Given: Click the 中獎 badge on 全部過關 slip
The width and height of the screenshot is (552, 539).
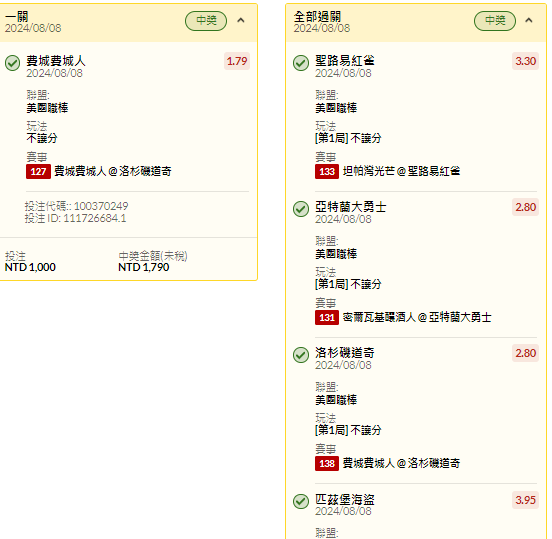Looking at the screenshot, I should [x=495, y=21].
